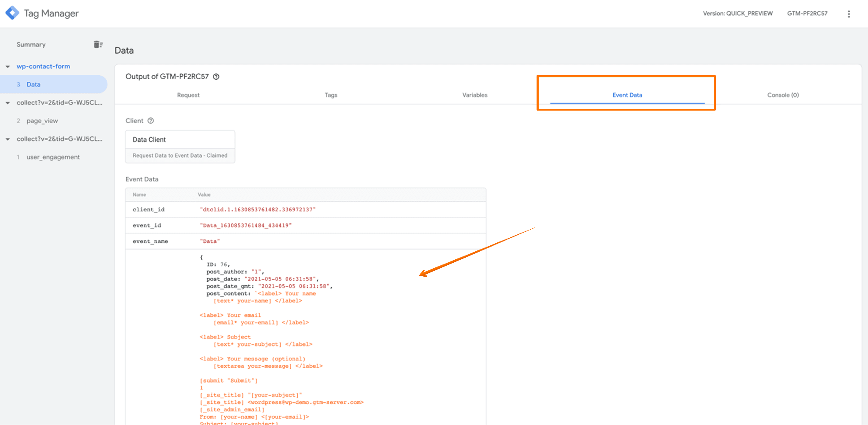
Task: Select the Data event number 3
Action: pos(54,84)
